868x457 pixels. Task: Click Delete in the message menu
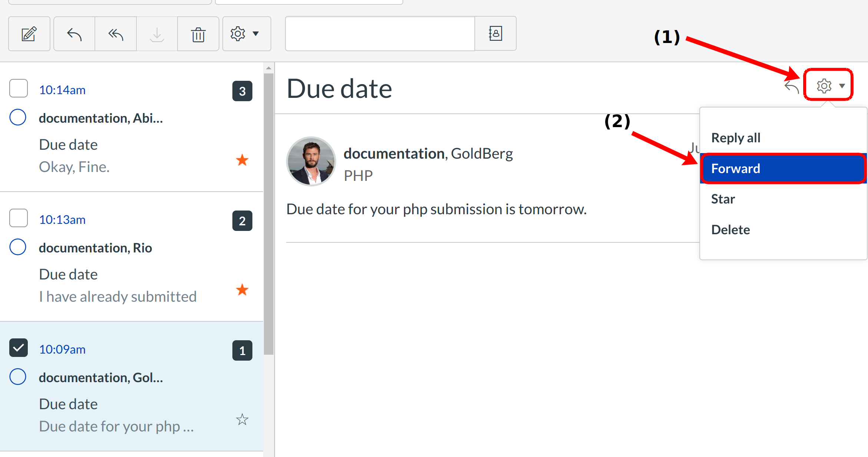point(730,230)
